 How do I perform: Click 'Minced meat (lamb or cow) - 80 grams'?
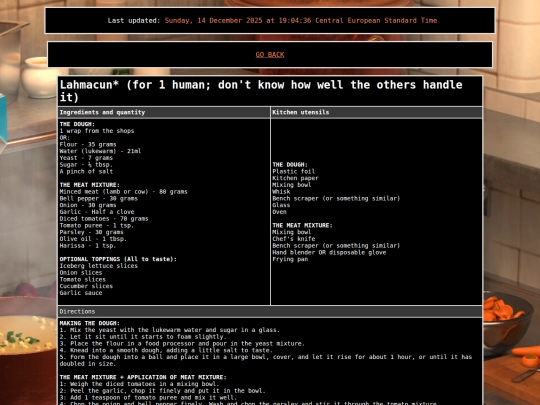[123, 191]
